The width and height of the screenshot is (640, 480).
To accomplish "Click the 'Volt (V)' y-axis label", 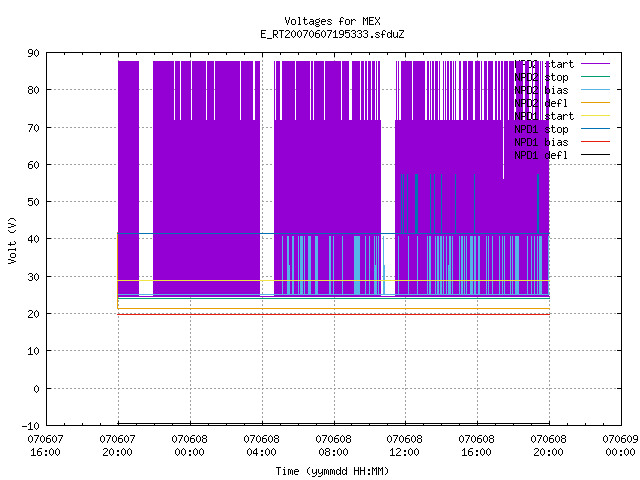I will [12, 240].
